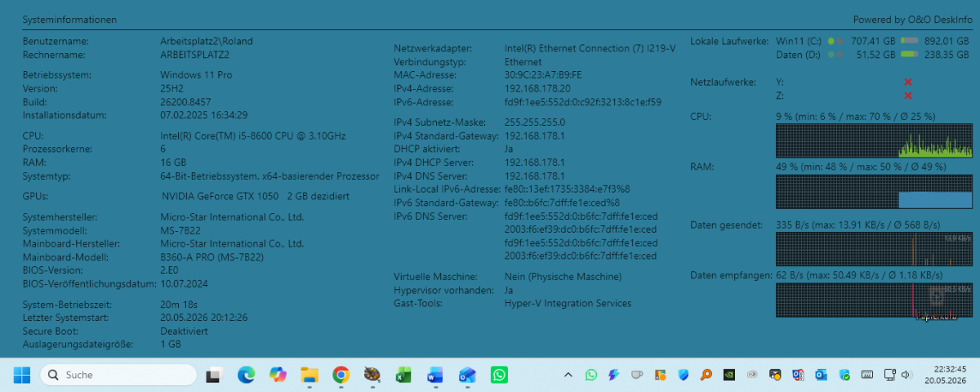This screenshot has height=392, width=980.
Task: Click the 'Hyper-V Integration Services' value
Action: (x=568, y=303)
